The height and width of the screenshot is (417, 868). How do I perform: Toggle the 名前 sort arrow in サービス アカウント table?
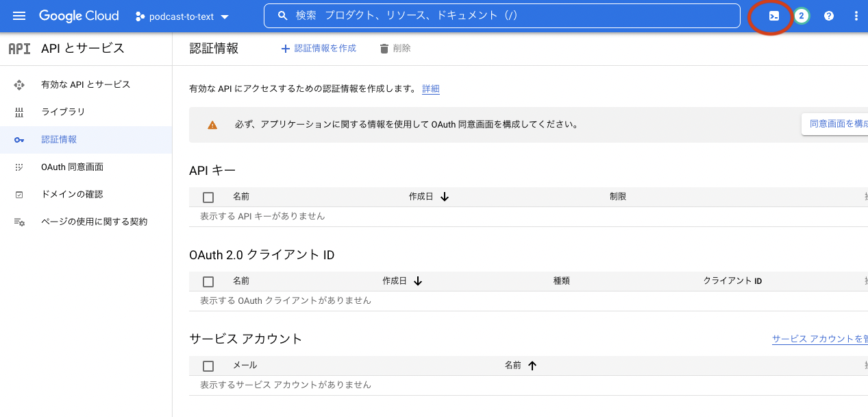(532, 366)
